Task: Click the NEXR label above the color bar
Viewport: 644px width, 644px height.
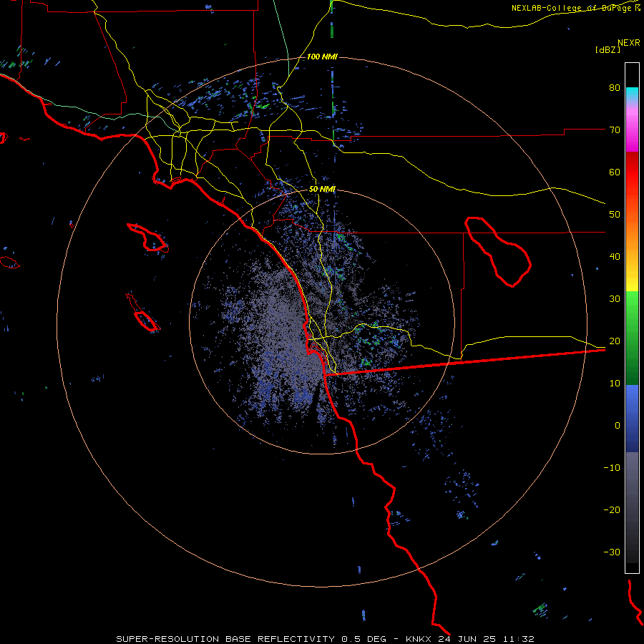Action: coord(629,43)
